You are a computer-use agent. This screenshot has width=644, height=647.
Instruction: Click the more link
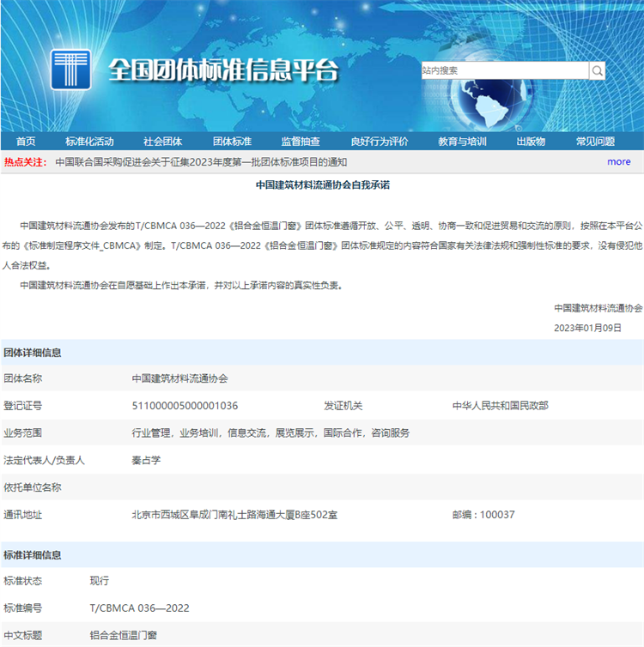coord(619,161)
